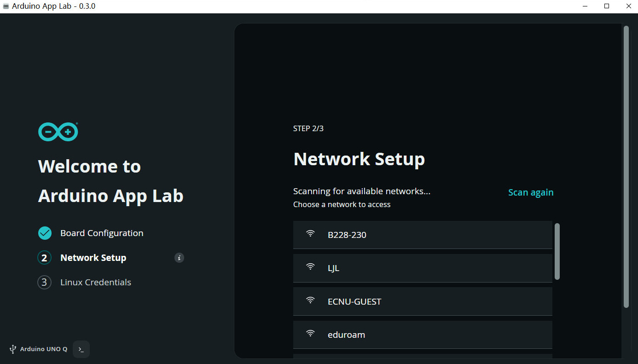
Task: Select the ECNU-GUEST network
Action: click(423, 301)
